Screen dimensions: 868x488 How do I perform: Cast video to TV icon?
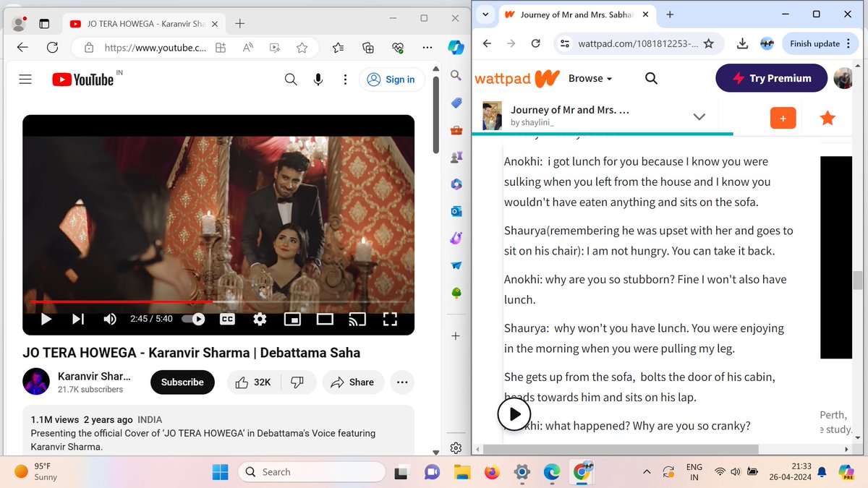357,319
